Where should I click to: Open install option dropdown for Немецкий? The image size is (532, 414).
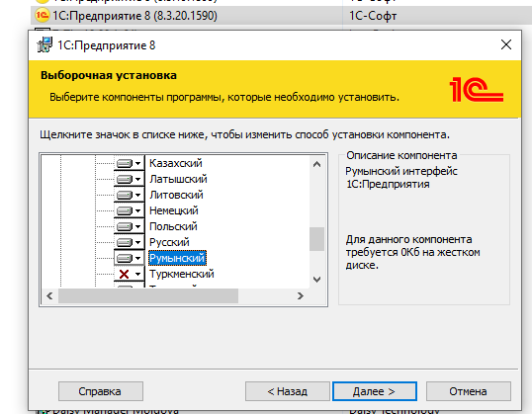point(129,210)
